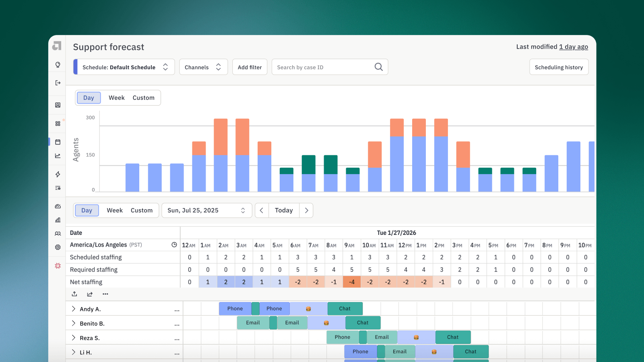Select Custom view beside the date picker
644x362 pixels.
(x=142, y=210)
